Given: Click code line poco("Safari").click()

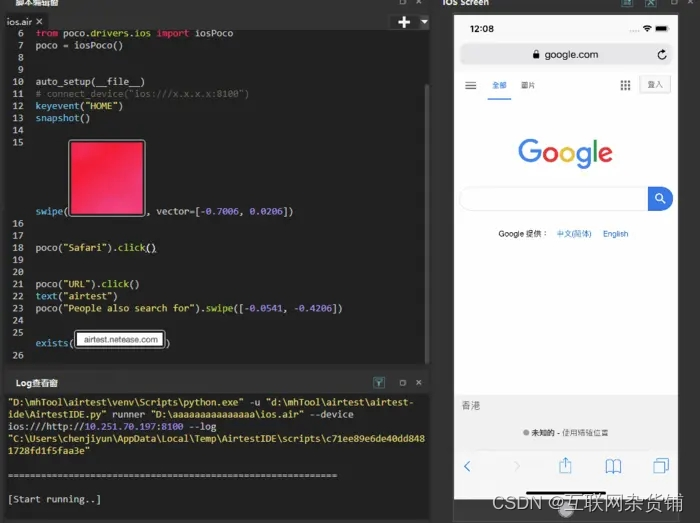Looking at the screenshot, I should [x=96, y=248].
